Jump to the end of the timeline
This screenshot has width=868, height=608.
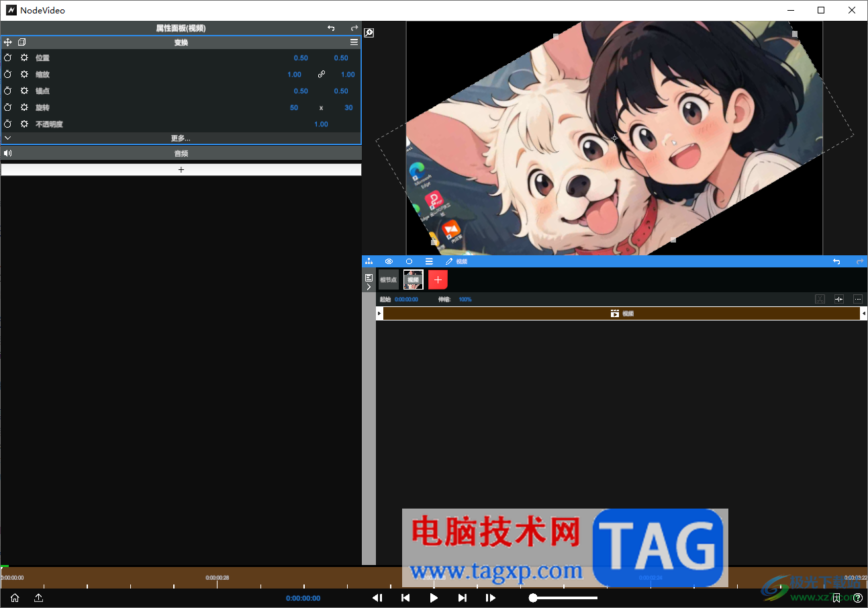coord(462,598)
